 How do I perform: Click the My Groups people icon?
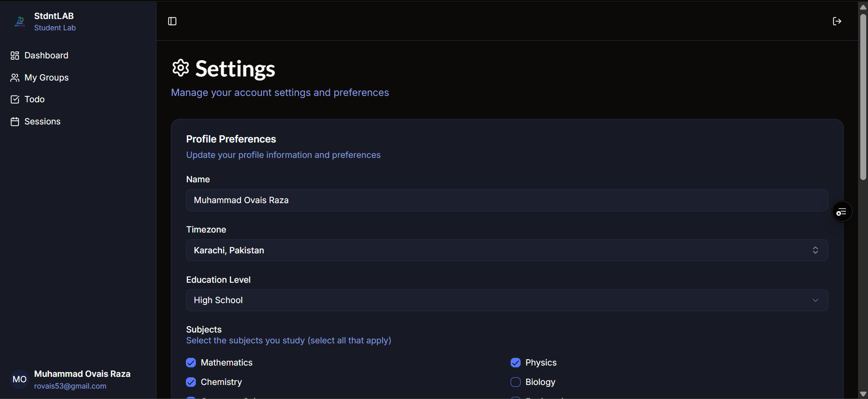tap(15, 78)
